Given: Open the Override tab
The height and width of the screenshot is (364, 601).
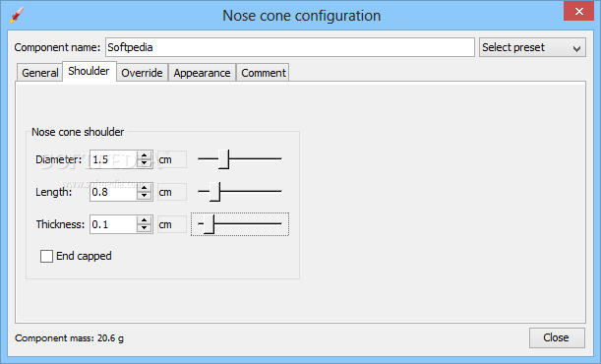Looking at the screenshot, I should pos(142,73).
